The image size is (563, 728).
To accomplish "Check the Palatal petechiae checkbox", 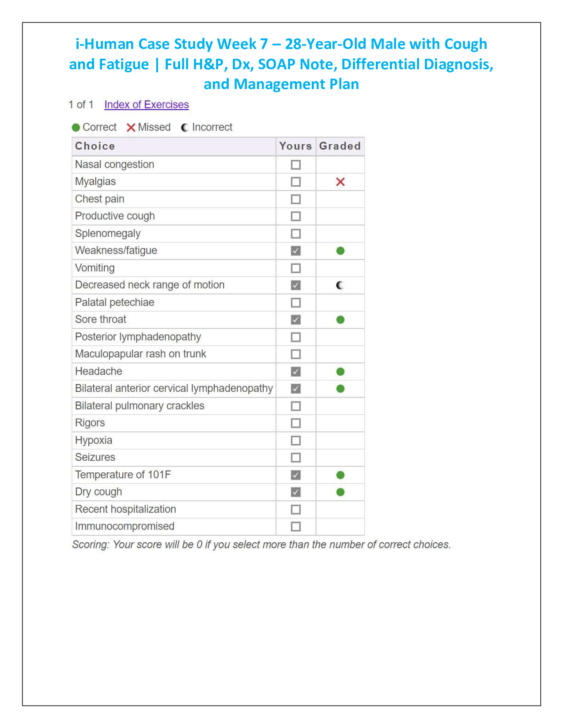I will 295,302.
